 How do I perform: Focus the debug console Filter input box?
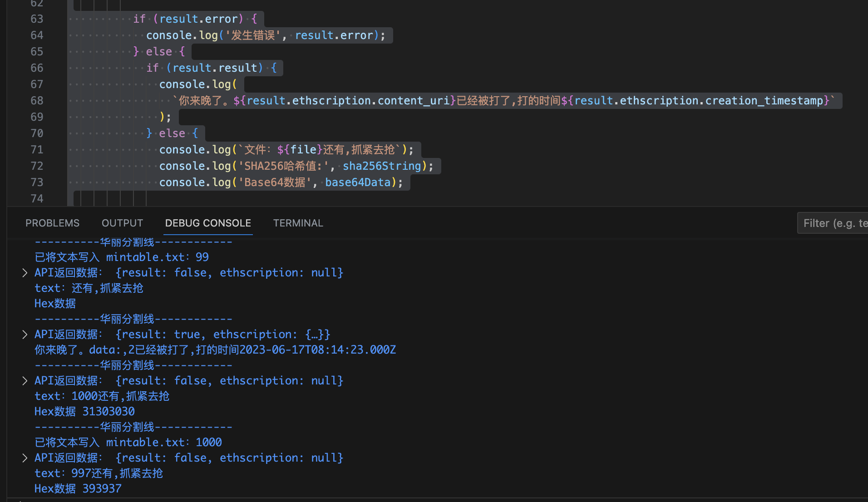833,223
